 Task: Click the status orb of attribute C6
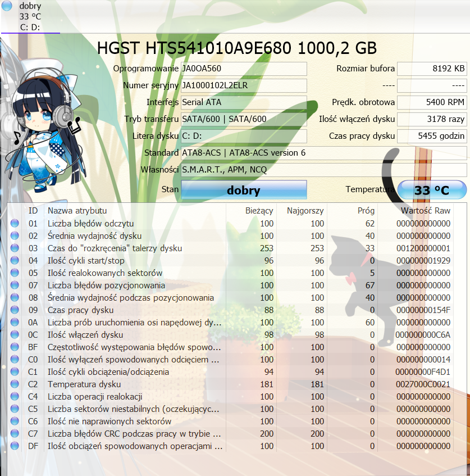(15, 421)
